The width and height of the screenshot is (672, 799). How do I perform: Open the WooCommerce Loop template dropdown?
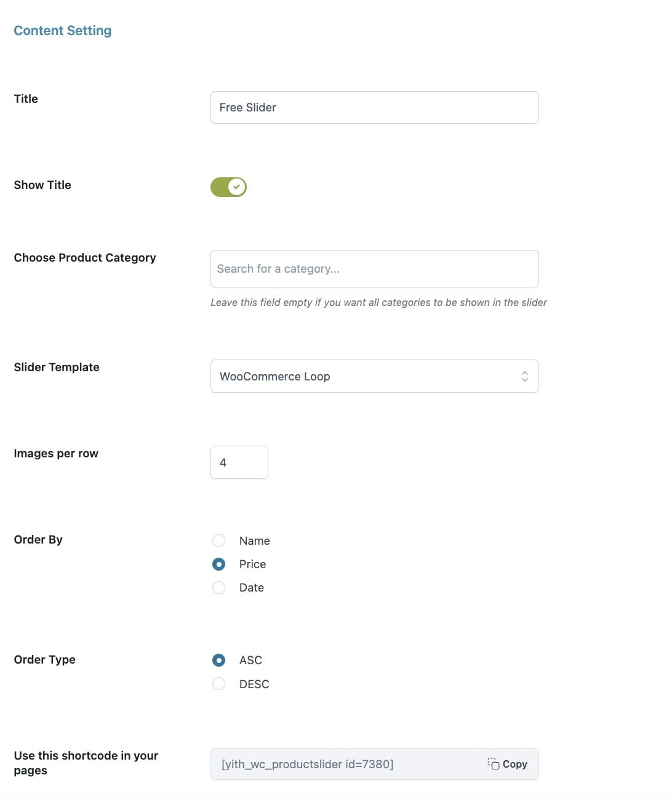click(x=375, y=376)
